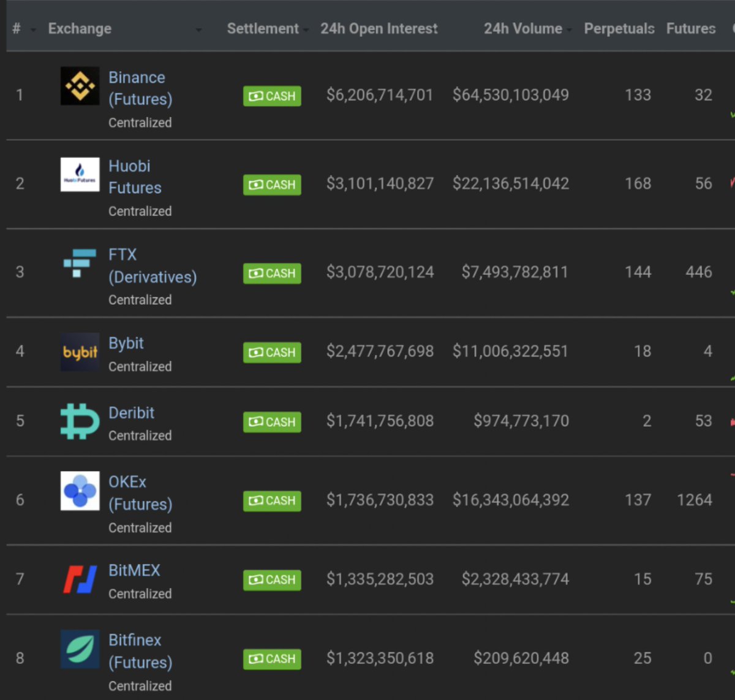Click the Huobi Futures logo icon
This screenshot has width=735, height=700.
(x=80, y=175)
